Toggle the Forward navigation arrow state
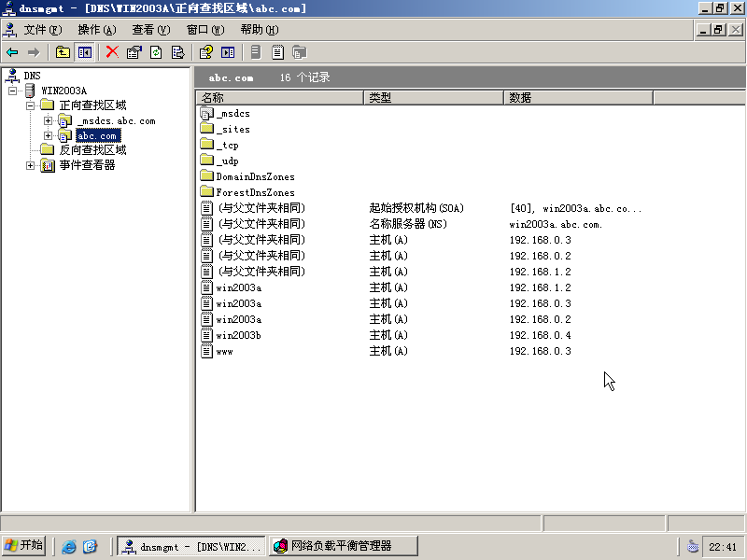The height and width of the screenshot is (560, 747). coord(33,52)
